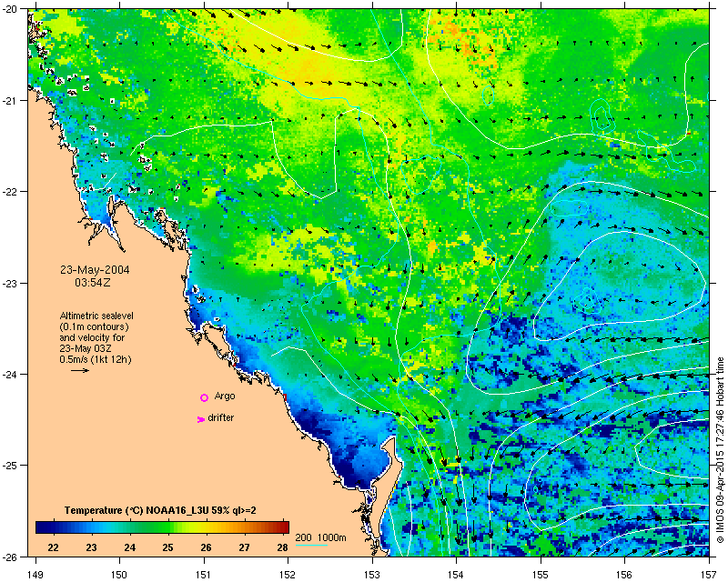Click the magenta drifter marker symbol

click(201, 419)
